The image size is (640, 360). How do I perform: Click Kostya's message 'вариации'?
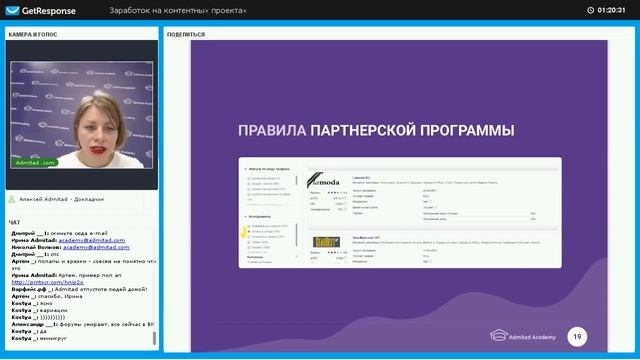click(x=39, y=310)
